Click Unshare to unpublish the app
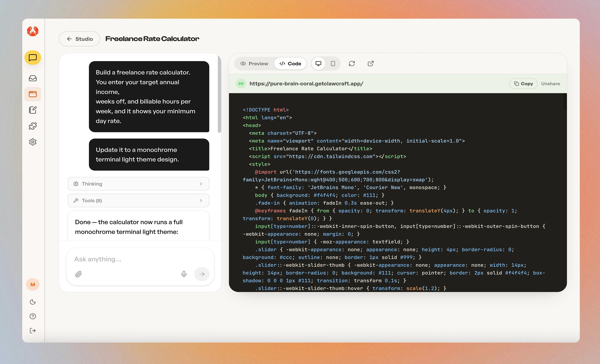The height and width of the screenshot is (364, 600). click(x=550, y=84)
